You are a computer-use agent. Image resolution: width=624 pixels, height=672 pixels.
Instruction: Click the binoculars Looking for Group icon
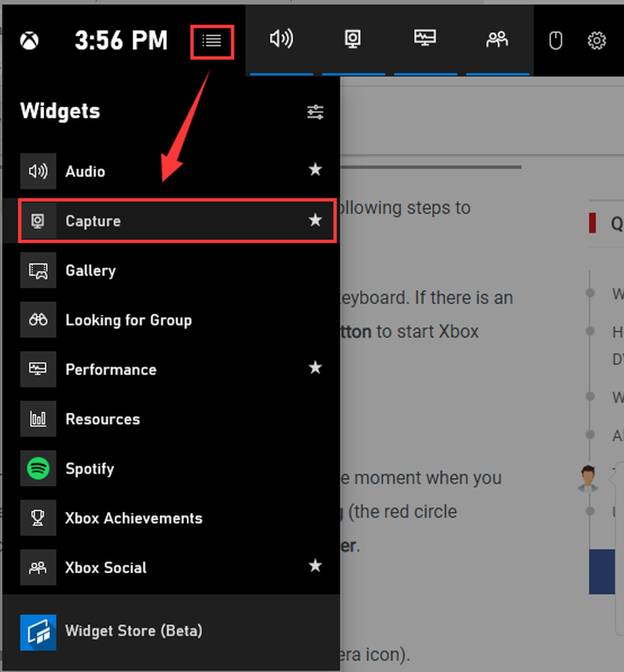[x=38, y=320]
